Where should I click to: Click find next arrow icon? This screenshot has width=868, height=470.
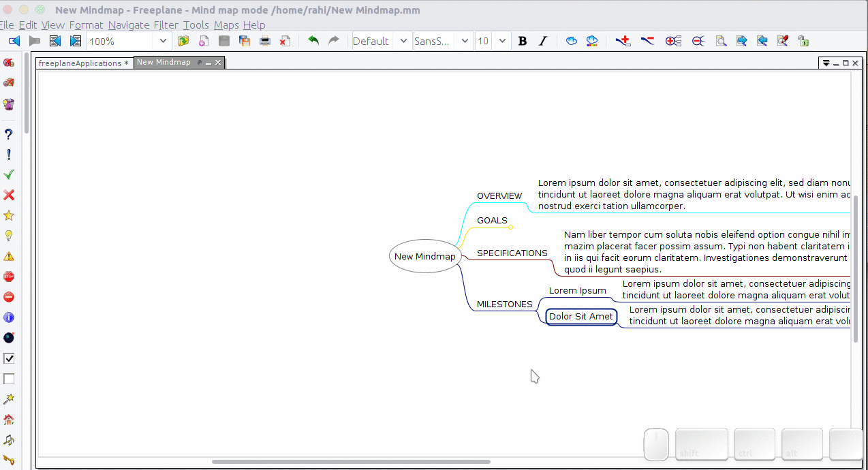tap(742, 41)
